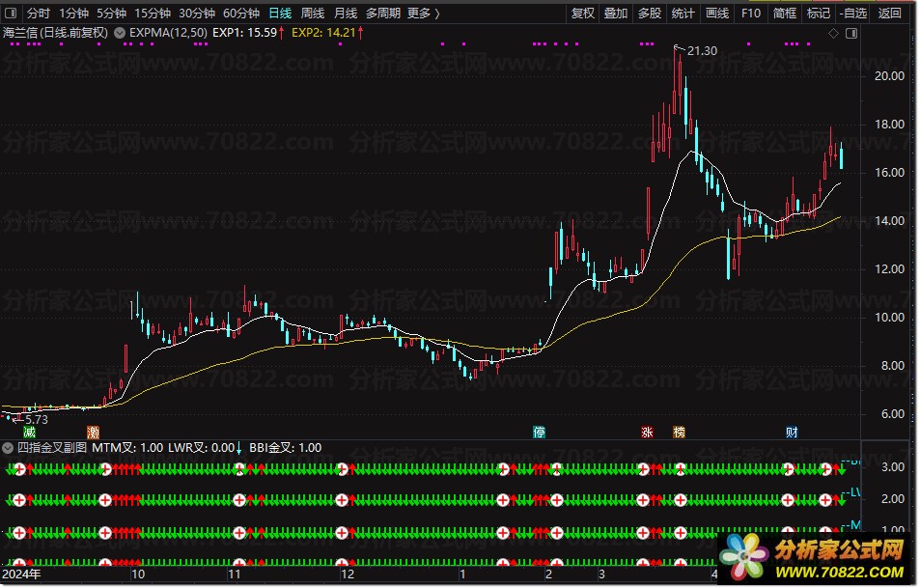Expand the 更多 periods menu
The height and width of the screenshot is (588, 920).
coord(424,13)
